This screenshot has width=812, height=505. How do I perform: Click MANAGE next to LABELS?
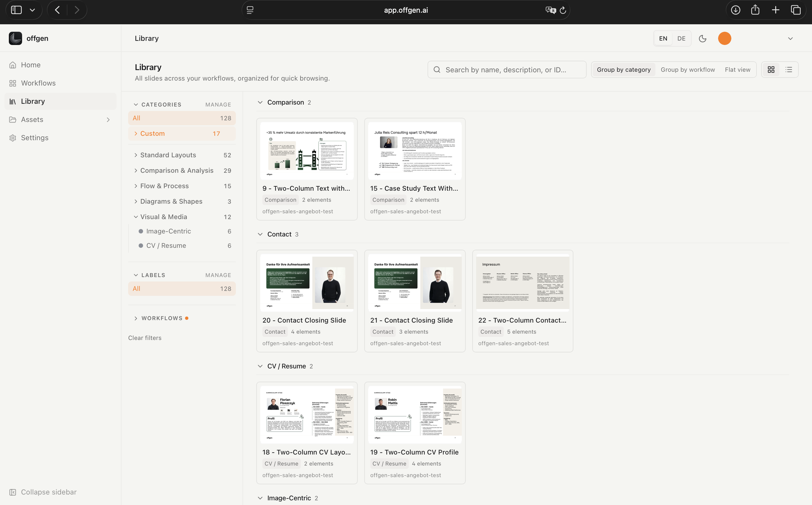(x=218, y=275)
